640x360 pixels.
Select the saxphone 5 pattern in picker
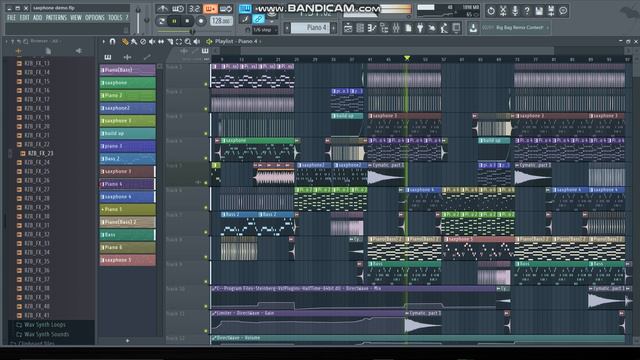127,260
